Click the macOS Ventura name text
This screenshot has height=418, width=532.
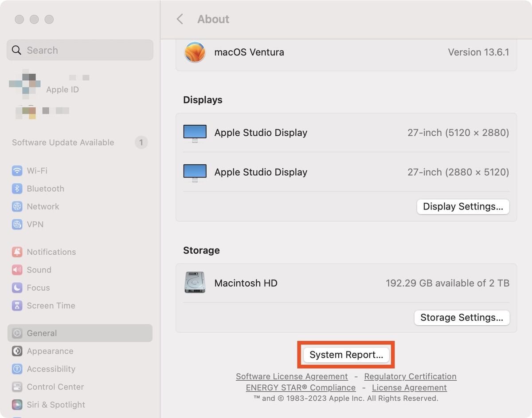pos(249,52)
